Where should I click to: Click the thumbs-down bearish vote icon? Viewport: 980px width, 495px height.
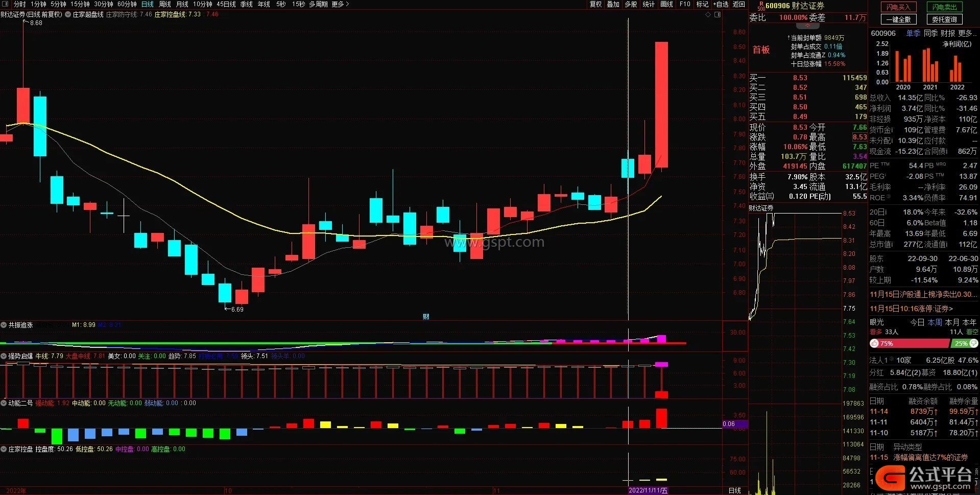(x=974, y=343)
